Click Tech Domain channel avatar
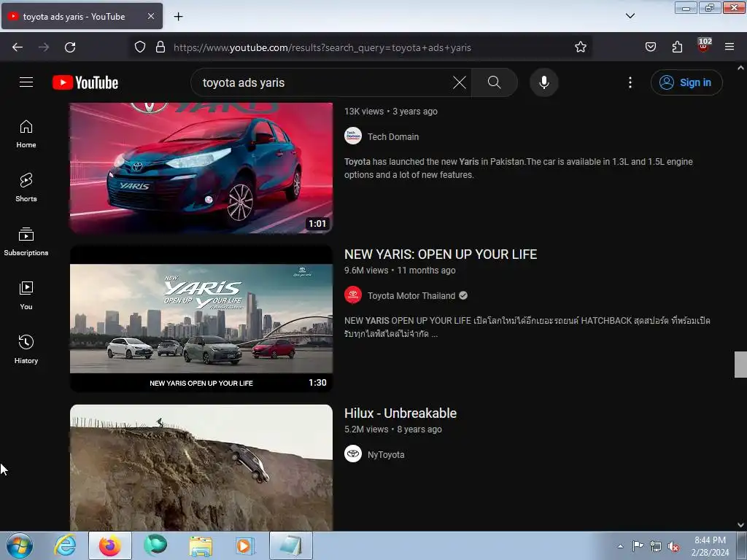747x560 pixels. (x=353, y=136)
